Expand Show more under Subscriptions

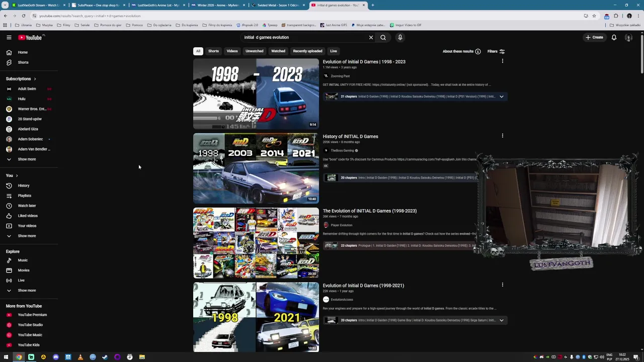[27, 159]
